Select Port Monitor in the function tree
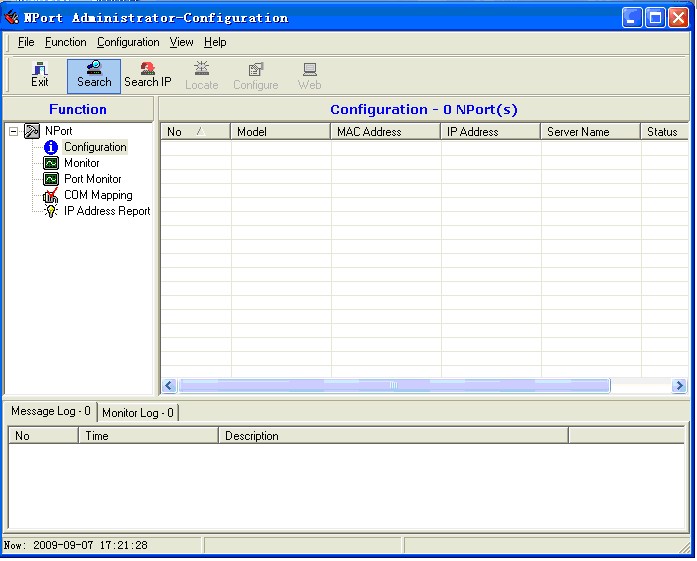Viewport: 697px width, 561px height. [x=92, y=179]
